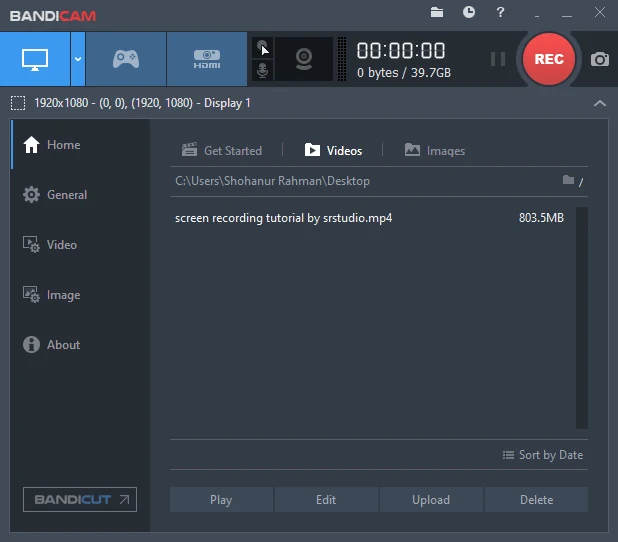
Task: Switch to HDMI Device Recording mode
Action: [x=207, y=59]
